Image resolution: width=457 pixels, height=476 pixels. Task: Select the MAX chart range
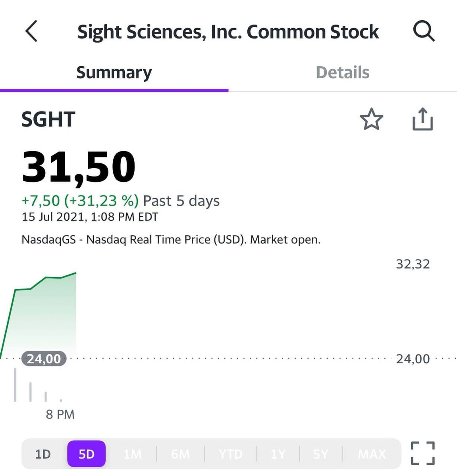[x=372, y=454]
